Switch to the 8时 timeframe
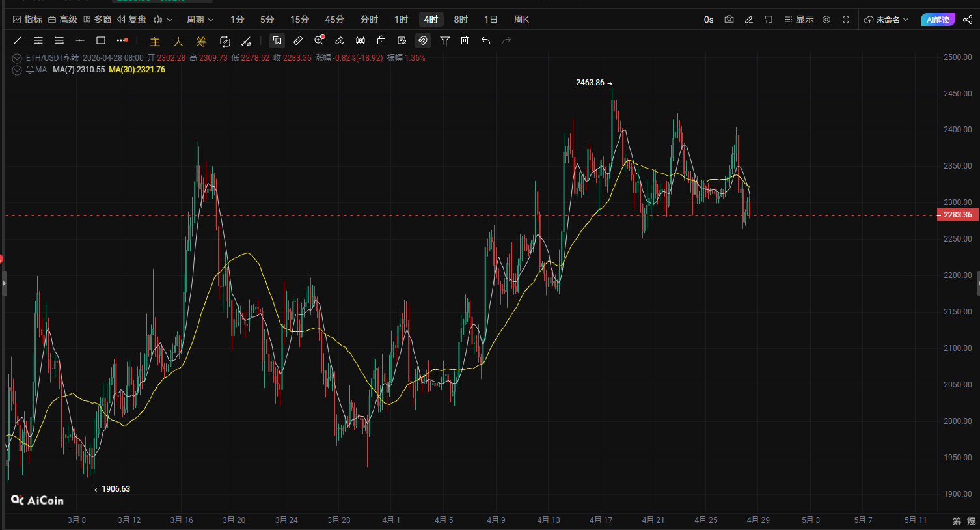This screenshot has width=980, height=530. pyautogui.click(x=461, y=20)
